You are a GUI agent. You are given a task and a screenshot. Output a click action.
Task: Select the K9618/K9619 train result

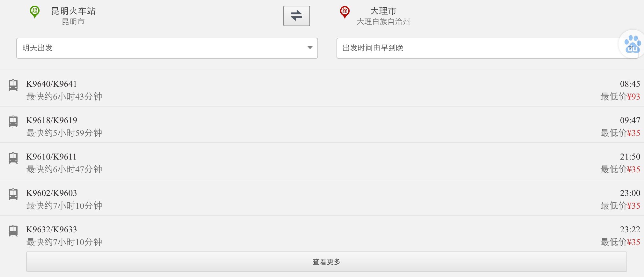coord(322,125)
